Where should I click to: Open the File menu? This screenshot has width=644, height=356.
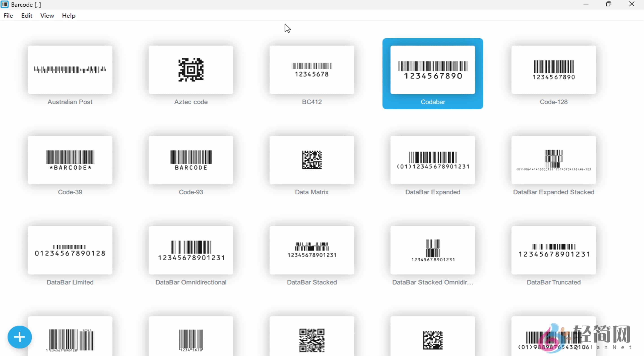tap(8, 15)
